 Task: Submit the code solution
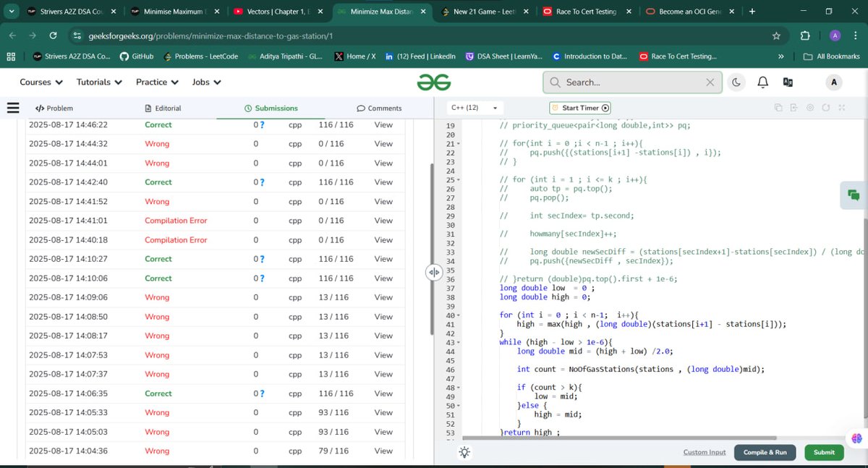pyautogui.click(x=824, y=452)
